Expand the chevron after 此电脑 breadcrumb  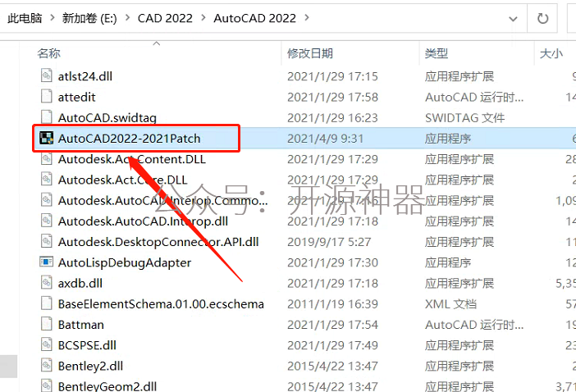click(x=53, y=17)
